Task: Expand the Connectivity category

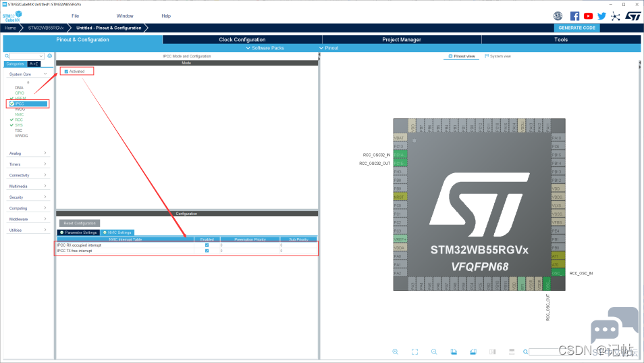Action: click(x=28, y=175)
